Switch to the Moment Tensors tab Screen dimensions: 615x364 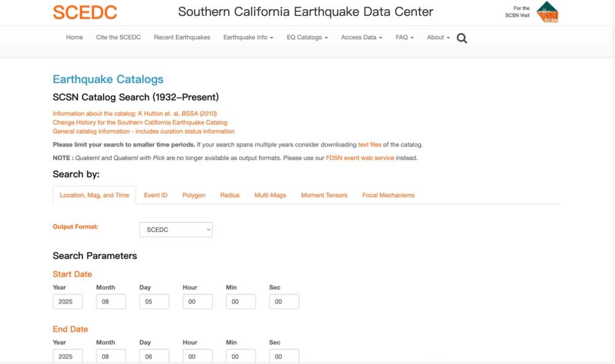pyautogui.click(x=324, y=196)
